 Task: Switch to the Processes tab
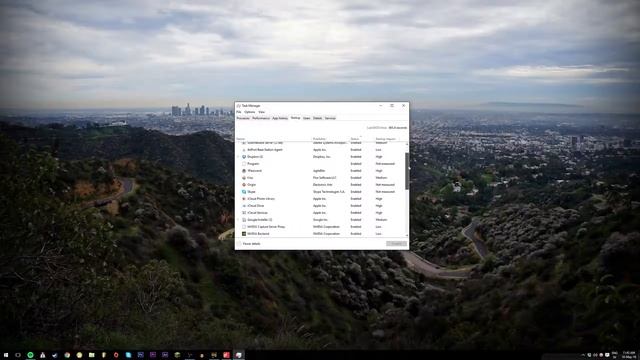pos(243,118)
